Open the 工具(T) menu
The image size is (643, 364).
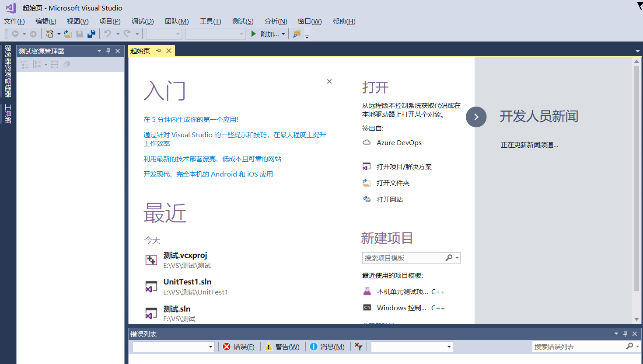point(211,21)
